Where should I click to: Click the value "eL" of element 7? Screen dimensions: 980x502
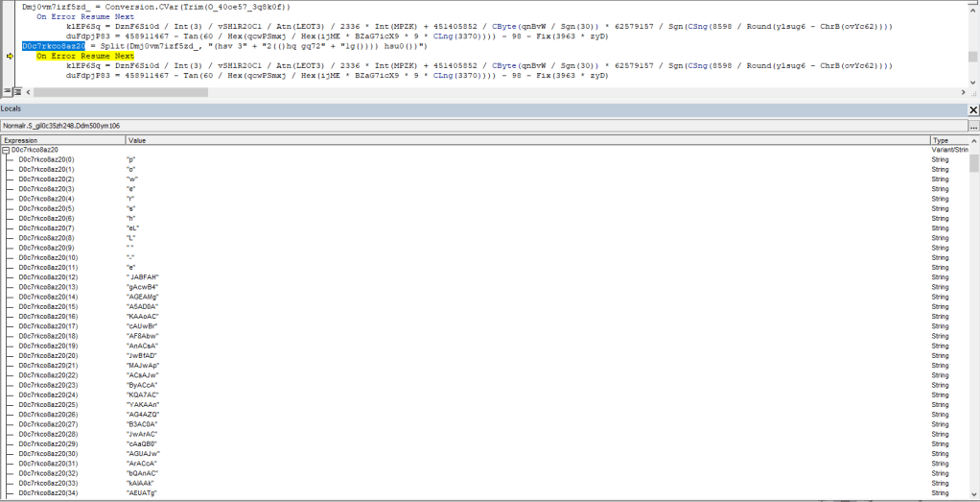tap(133, 228)
